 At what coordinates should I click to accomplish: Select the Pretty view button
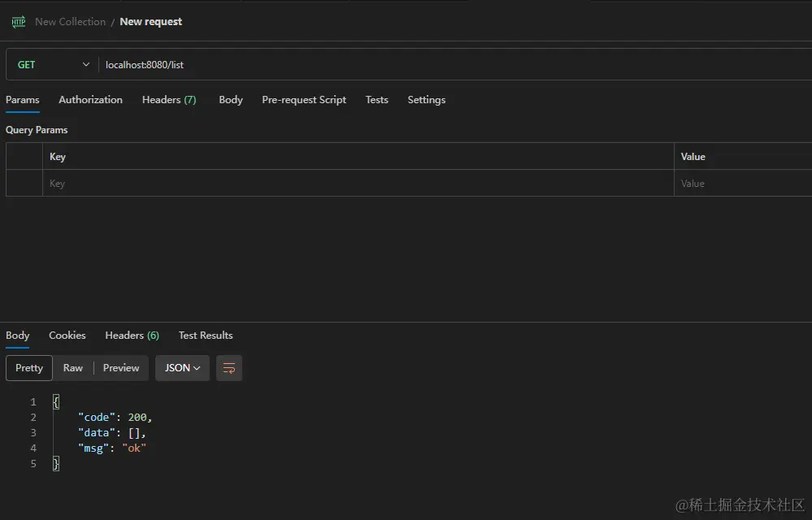click(29, 368)
